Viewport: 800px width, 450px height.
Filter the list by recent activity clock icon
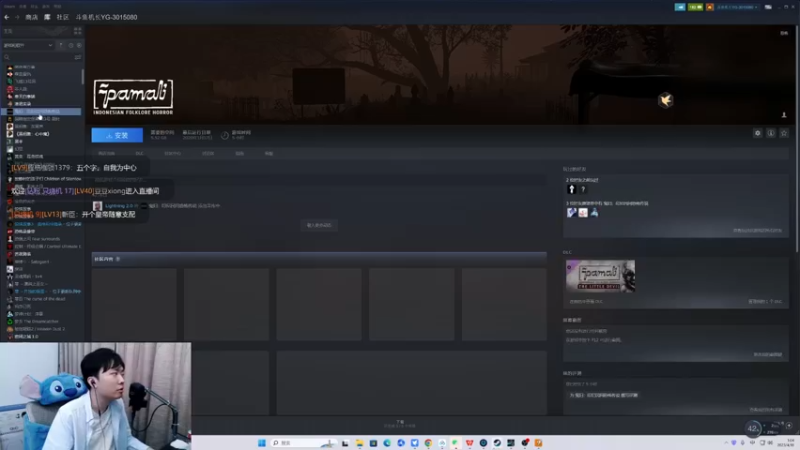click(70, 45)
